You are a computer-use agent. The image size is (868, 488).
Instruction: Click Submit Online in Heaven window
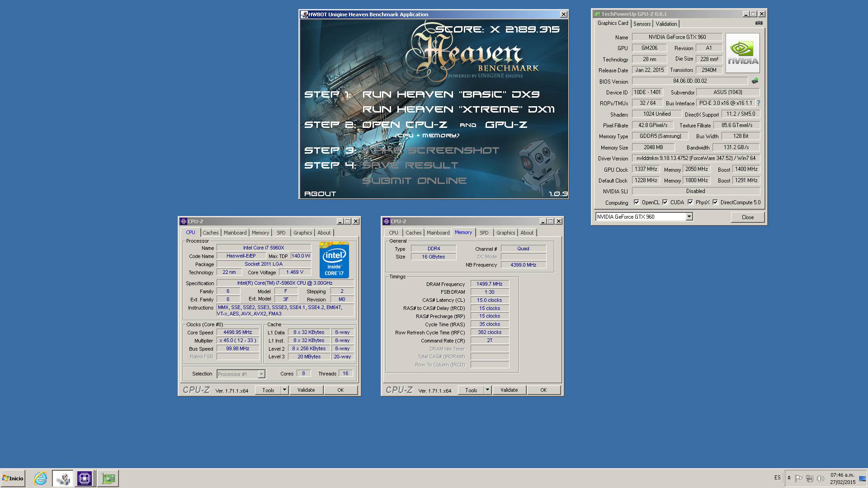(x=414, y=181)
